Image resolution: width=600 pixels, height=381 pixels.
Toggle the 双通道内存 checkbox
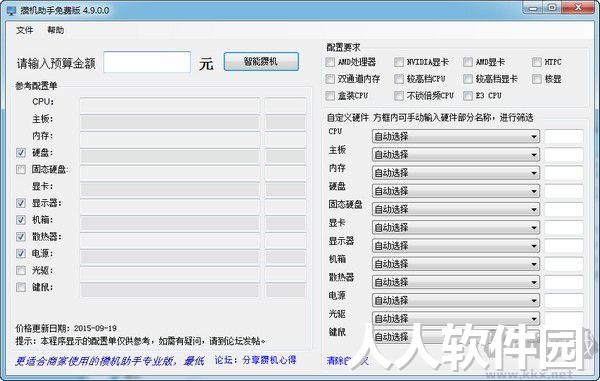pos(330,79)
